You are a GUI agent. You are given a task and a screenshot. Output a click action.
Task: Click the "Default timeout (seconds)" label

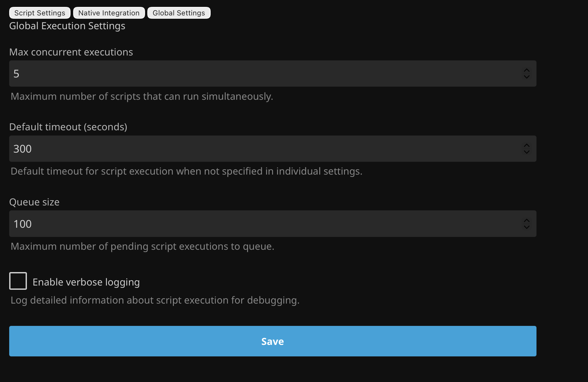pos(68,127)
